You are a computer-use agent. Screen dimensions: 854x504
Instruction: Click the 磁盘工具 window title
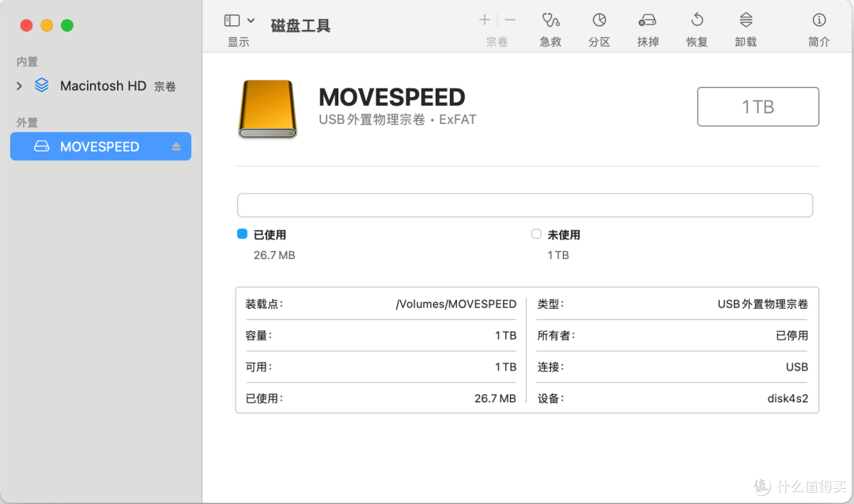click(x=300, y=25)
